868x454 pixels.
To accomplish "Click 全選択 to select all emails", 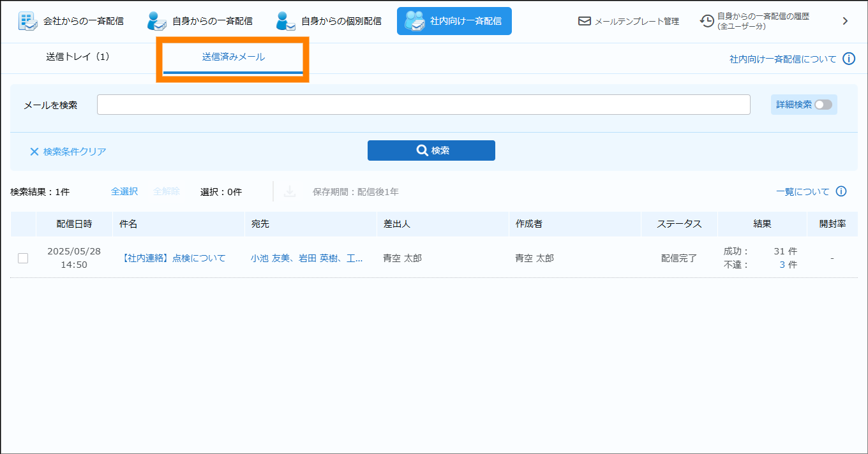I will (x=124, y=191).
